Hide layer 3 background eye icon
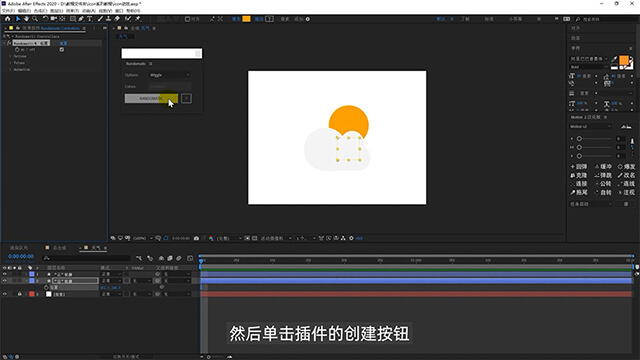Viewport: 640px width, 360px height. pyautogui.click(x=4, y=294)
